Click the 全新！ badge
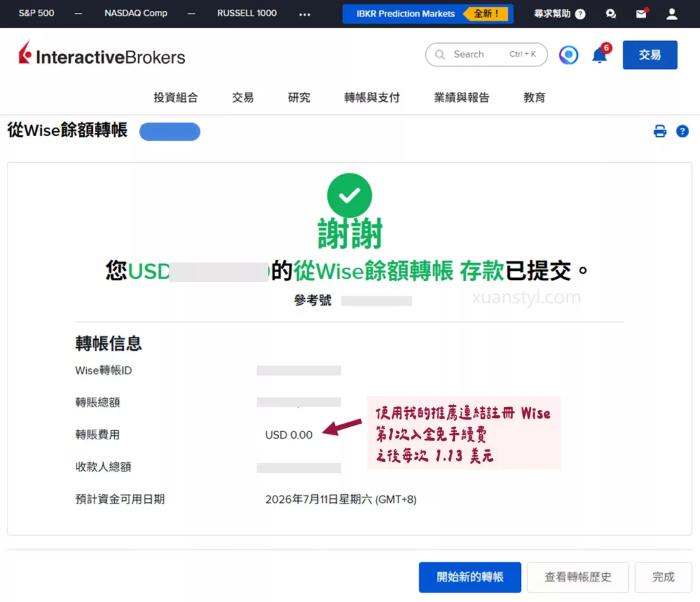 [486, 14]
